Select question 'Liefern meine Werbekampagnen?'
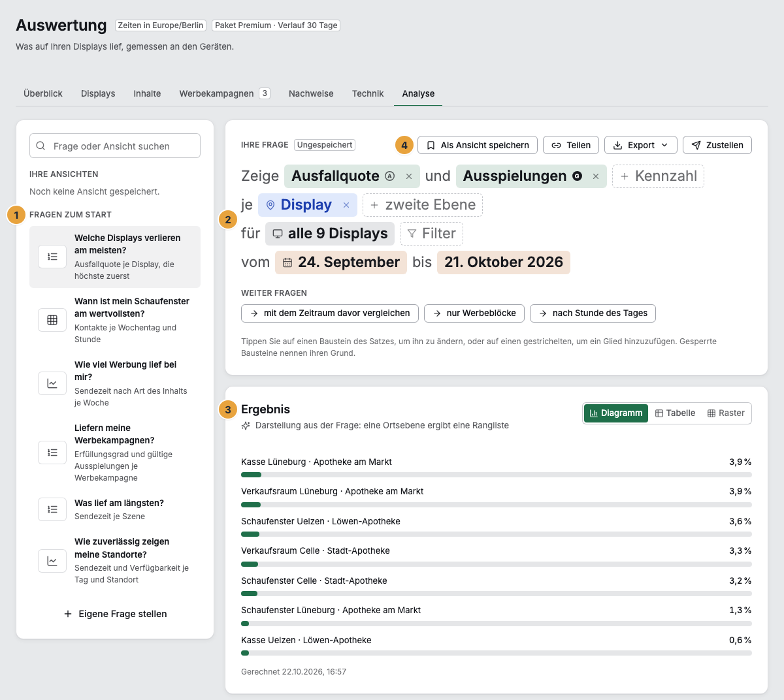Image resolution: width=784 pixels, height=700 pixels. point(115,453)
